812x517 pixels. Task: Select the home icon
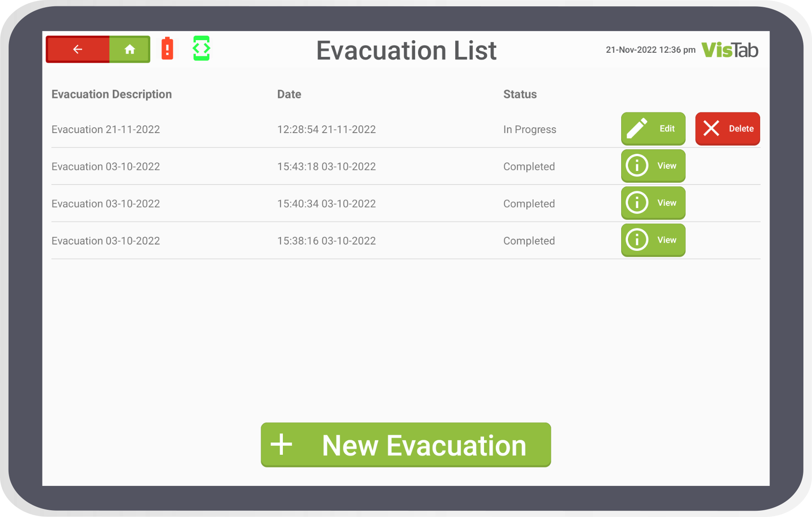click(x=130, y=49)
